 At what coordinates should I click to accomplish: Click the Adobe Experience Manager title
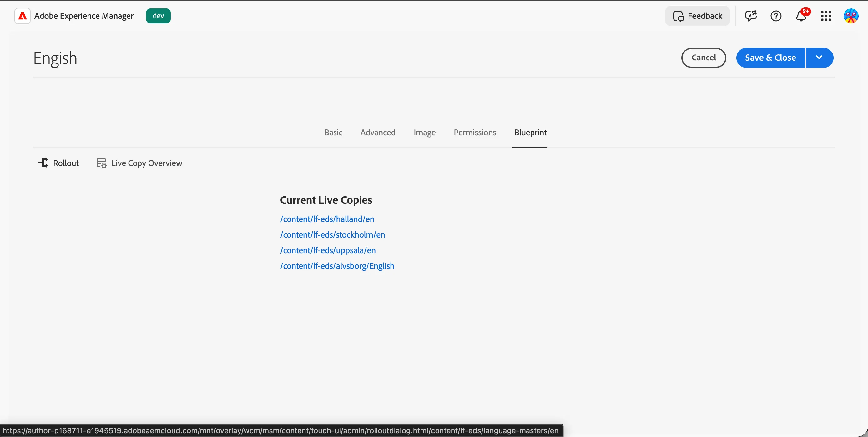click(x=84, y=16)
